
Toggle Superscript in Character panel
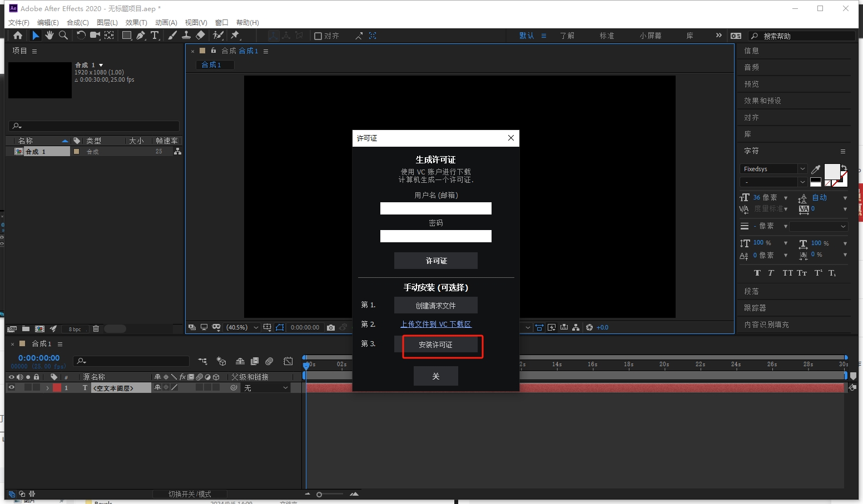tap(818, 273)
